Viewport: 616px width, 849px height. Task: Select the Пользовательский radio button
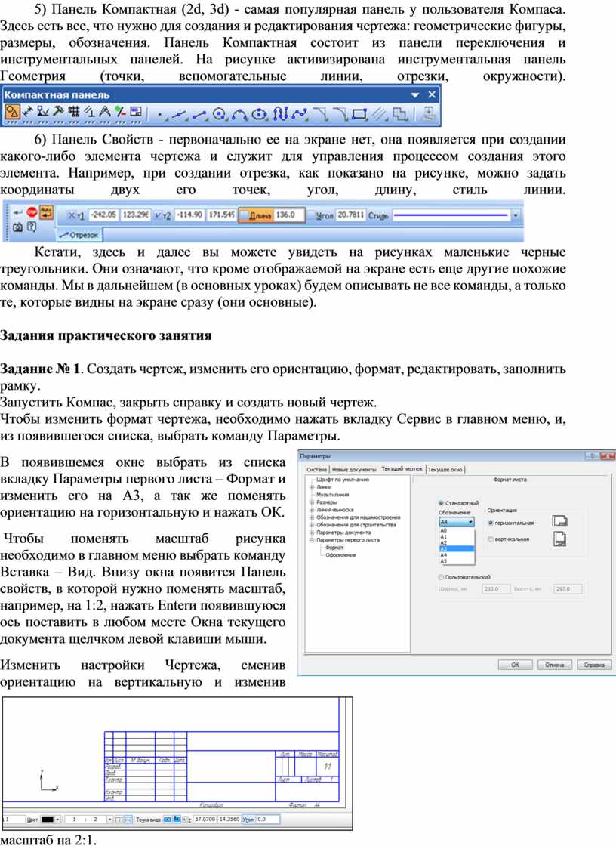441,577
